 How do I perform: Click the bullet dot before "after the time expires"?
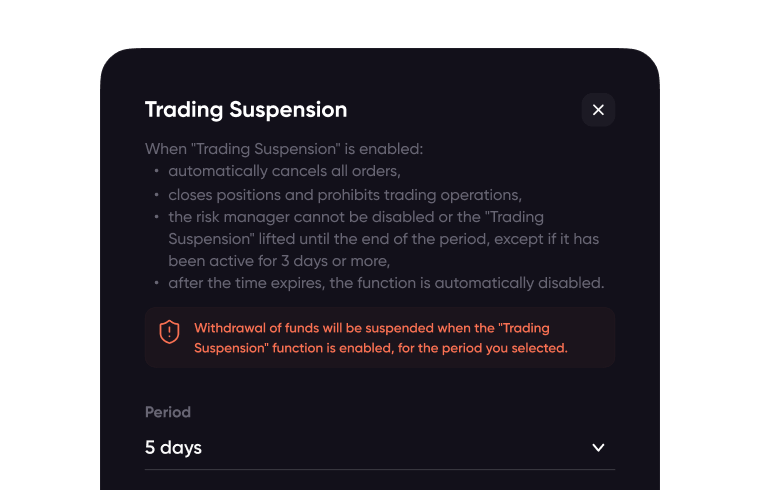(157, 284)
